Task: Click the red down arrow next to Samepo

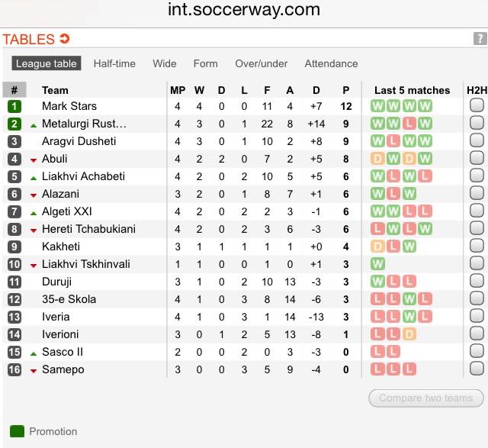Action: click(x=34, y=371)
